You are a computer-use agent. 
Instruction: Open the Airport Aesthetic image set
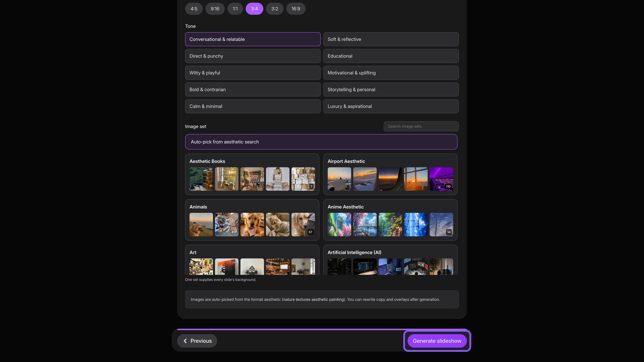coord(390,175)
